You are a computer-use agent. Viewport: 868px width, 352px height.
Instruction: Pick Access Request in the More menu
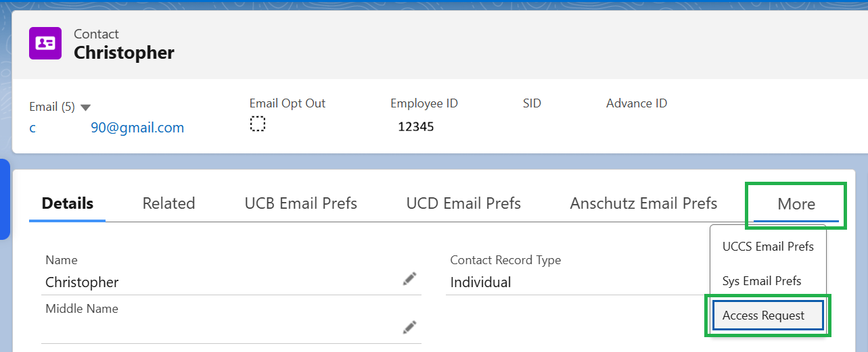[x=764, y=316]
